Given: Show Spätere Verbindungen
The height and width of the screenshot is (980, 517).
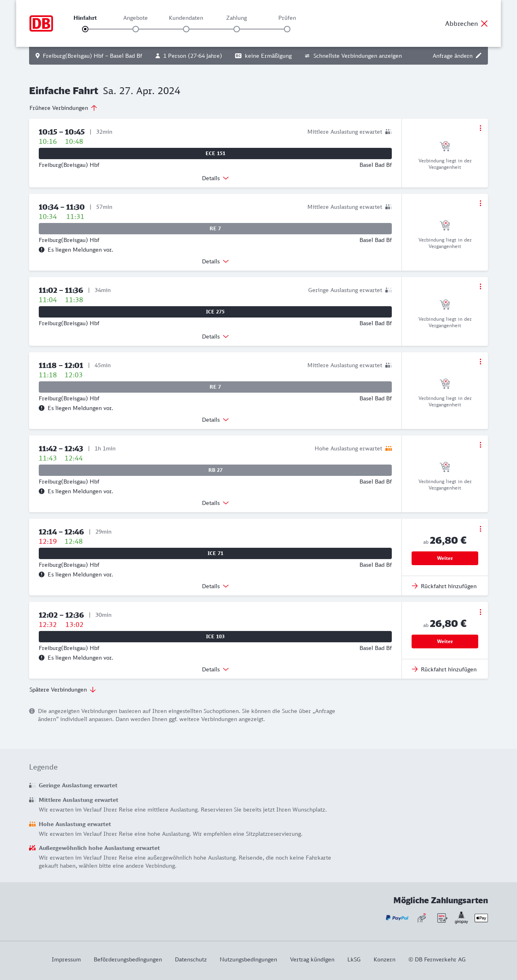Looking at the screenshot, I should (63, 690).
